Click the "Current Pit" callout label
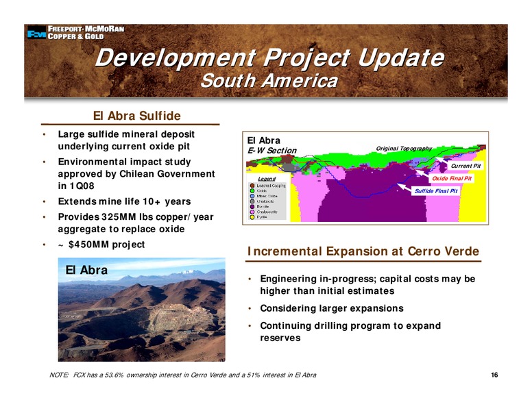Image resolution: width=532 pixels, height=411 pixels. point(465,166)
